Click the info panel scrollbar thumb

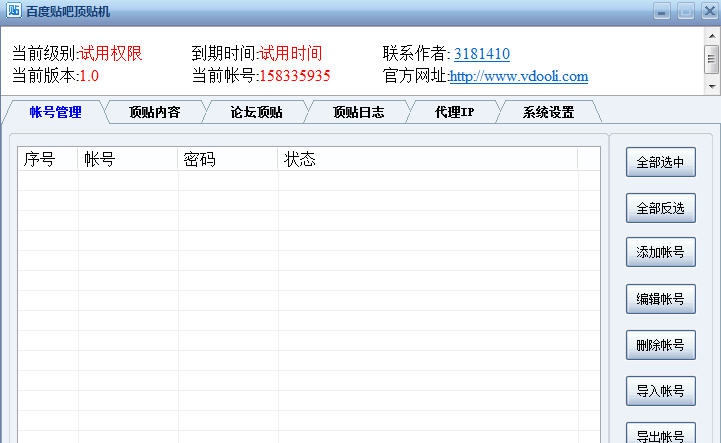712,59
